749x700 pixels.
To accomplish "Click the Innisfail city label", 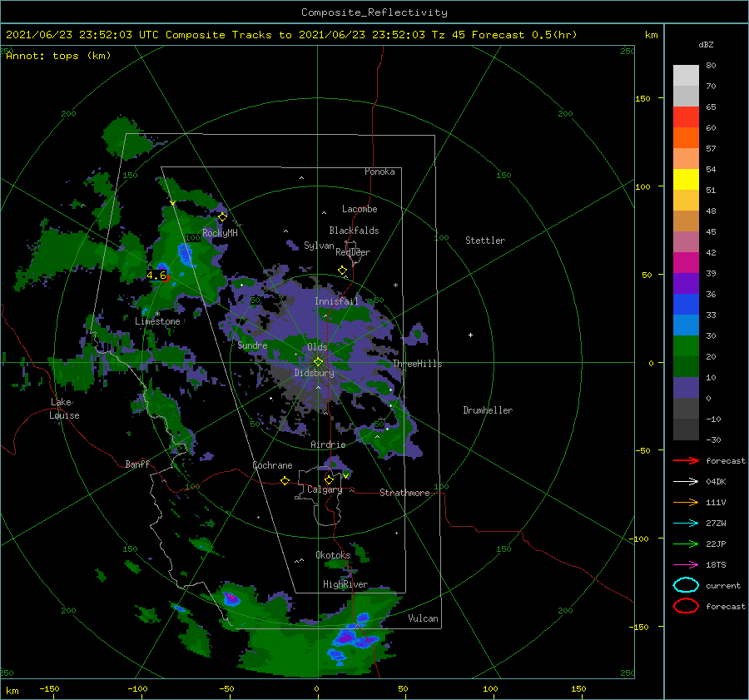I will point(336,301).
